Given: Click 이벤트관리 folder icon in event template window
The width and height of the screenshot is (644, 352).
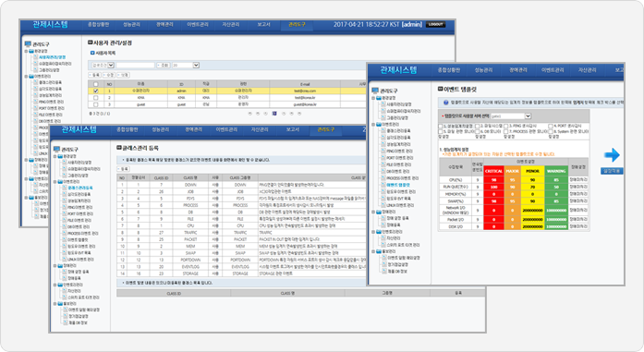Looking at the screenshot, I should pyautogui.click(x=379, y=124).
